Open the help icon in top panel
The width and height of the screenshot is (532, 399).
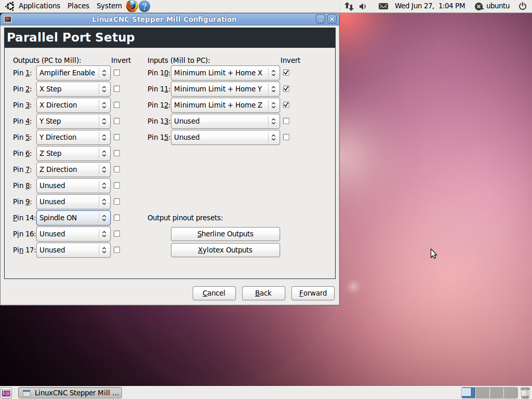(144, 6)
